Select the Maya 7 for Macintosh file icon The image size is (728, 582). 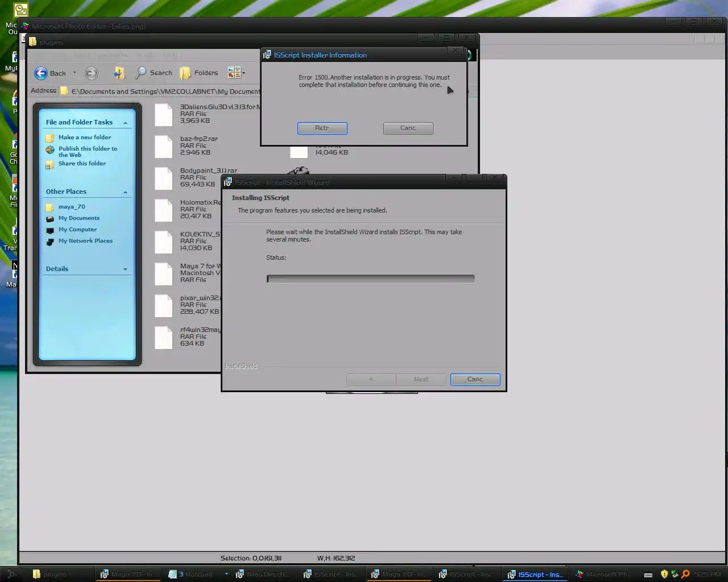[164, 274]
